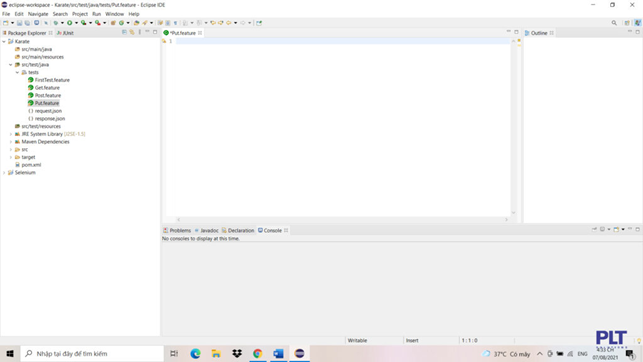This screenshot has width=643, height=362.
Task: Click the Collapse All icon in Package Explorer
Action: (x=124, y=32)
